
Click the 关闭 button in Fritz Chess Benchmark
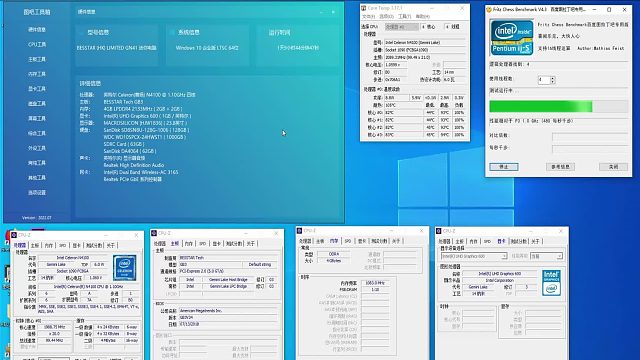click(x=613, y=167)
